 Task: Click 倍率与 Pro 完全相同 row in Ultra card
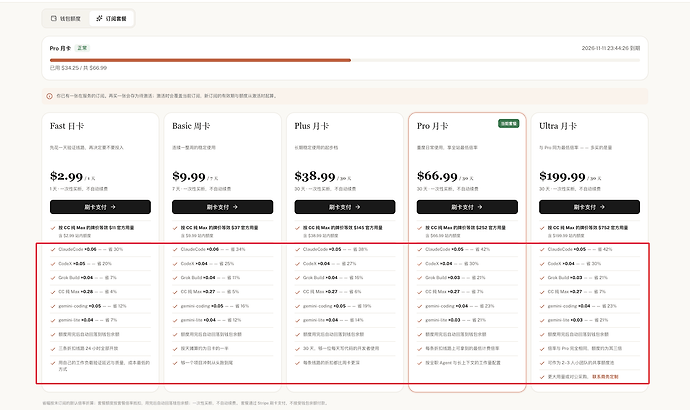(589, 348)
